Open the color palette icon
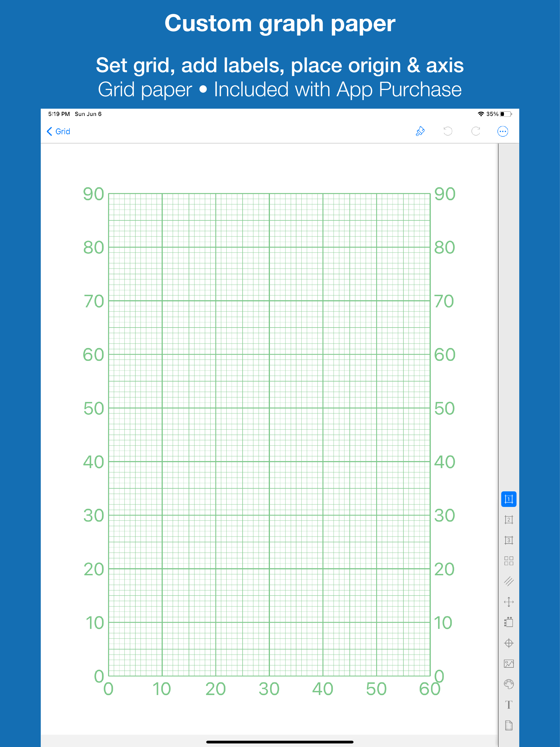Screen dimensions: 560x747 coord(508,684)
